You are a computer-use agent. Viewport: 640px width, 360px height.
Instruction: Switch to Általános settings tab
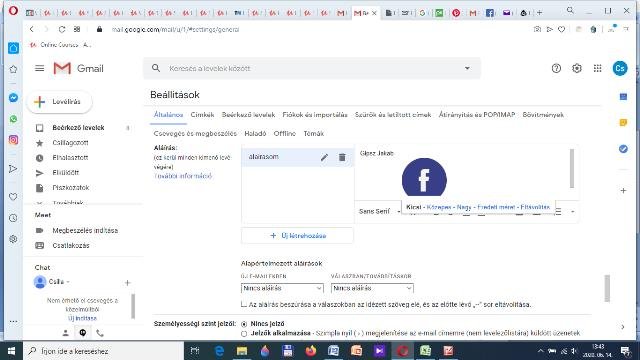click(168, 115)
